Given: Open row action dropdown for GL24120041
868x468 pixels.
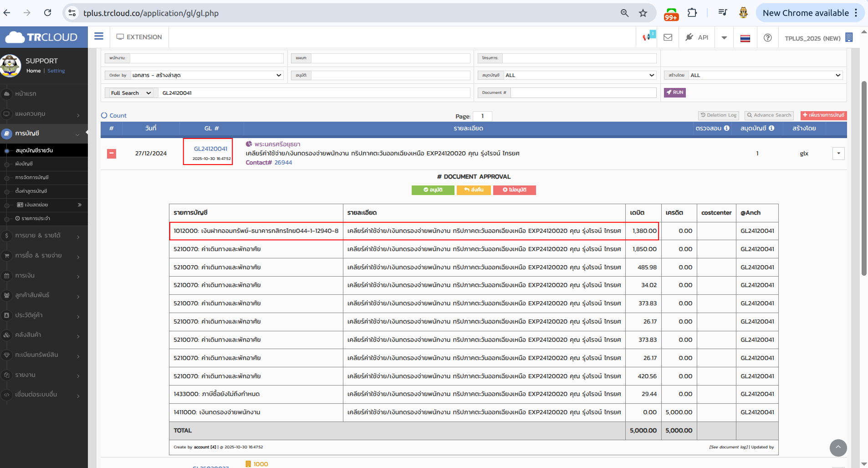Looking at the screenshot, I should [x=838, y=154].
